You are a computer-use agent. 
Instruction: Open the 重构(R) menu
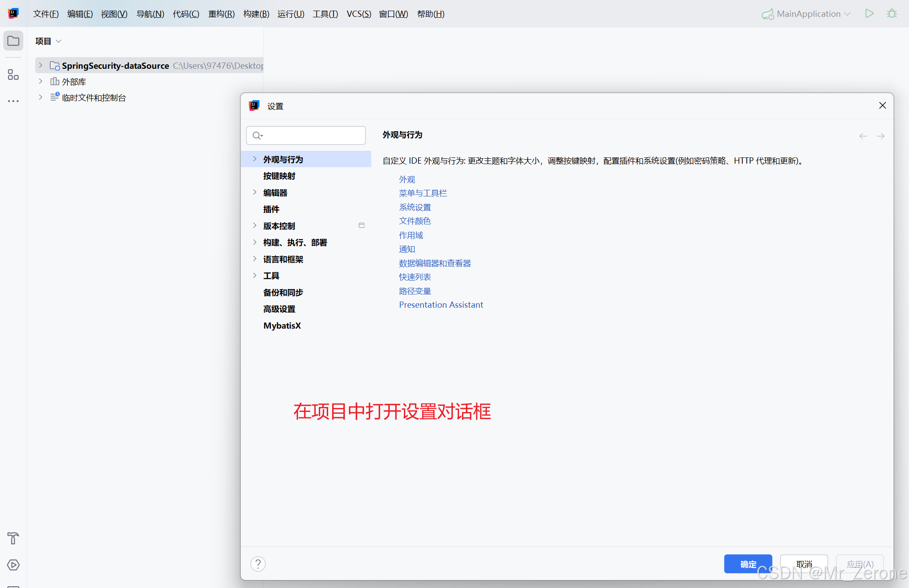tap(221, 14)
